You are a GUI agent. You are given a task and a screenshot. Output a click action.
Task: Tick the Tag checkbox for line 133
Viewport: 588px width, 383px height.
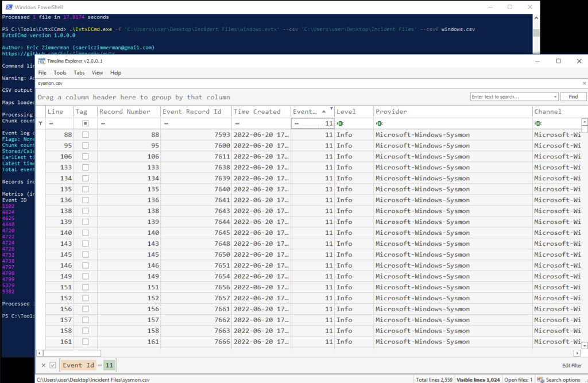pos(86,167)
